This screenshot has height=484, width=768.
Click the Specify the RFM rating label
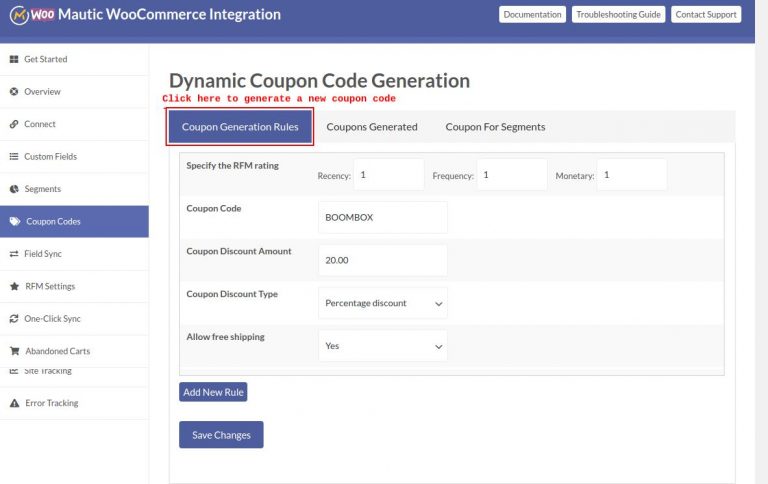[233, 166]
